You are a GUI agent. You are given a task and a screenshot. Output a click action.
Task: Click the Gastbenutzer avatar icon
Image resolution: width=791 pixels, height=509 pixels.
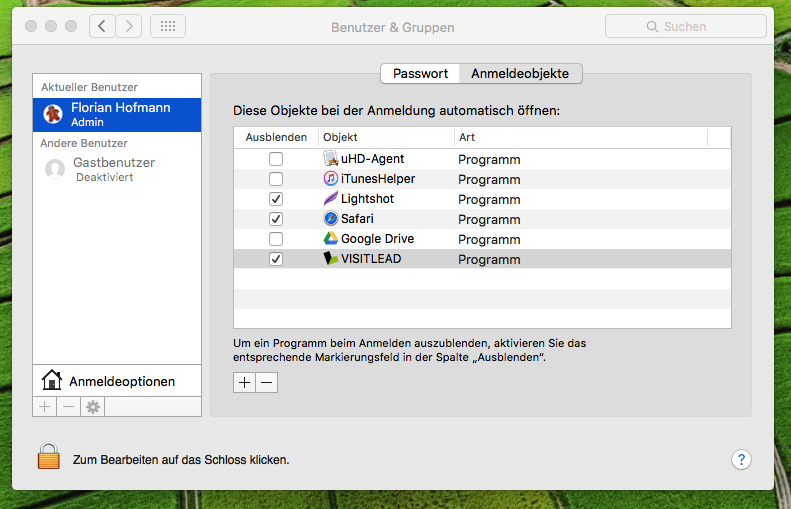(55, 169)
